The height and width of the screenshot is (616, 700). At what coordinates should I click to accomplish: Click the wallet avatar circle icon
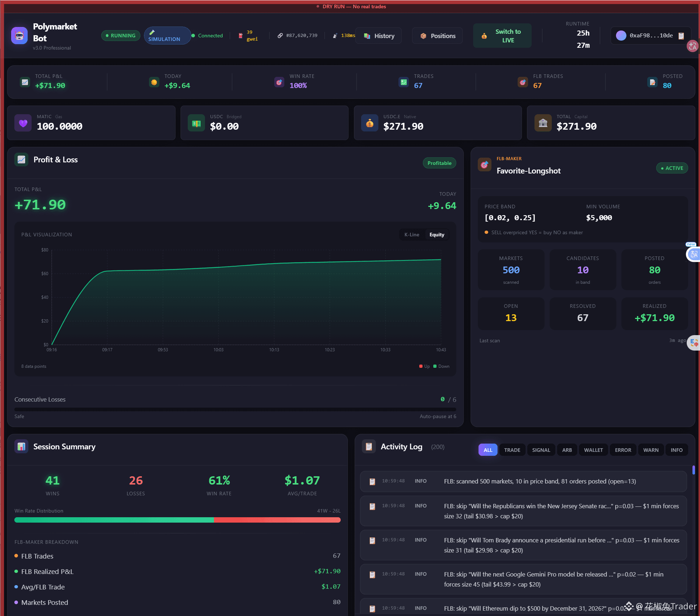(621, 36)
